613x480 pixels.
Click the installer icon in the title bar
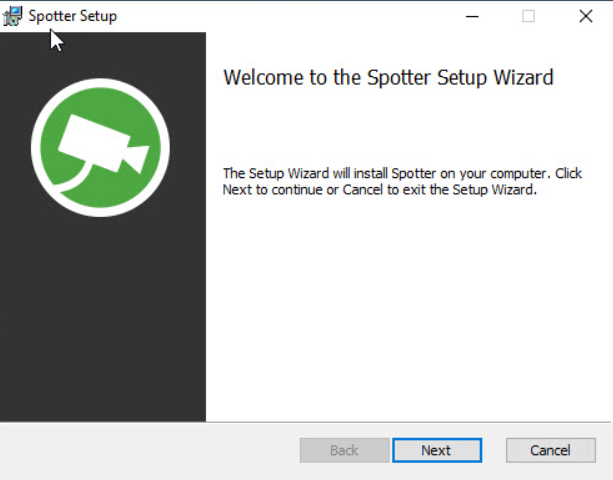[13, 16]
